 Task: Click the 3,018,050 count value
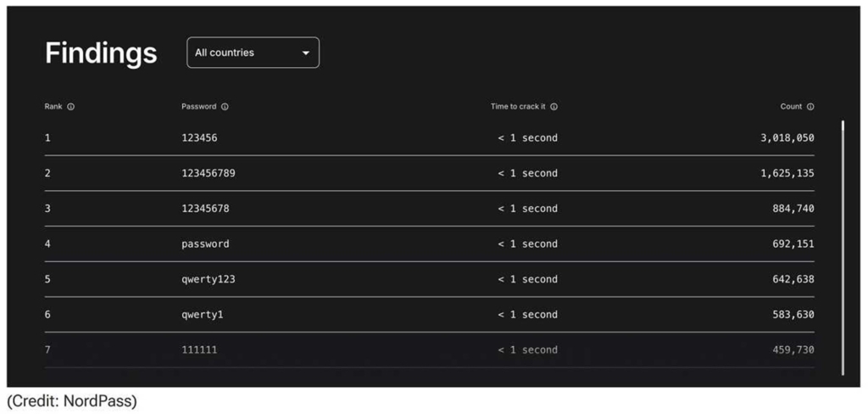click(787, 138)
